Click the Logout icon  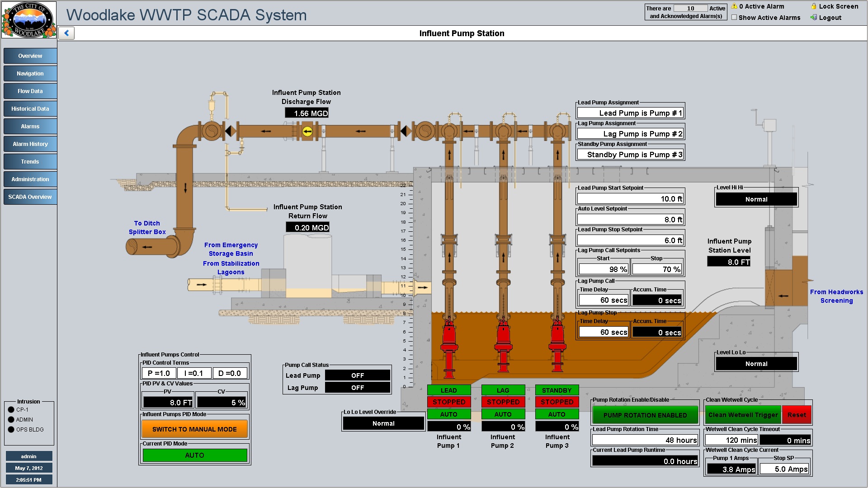point(814,18)
